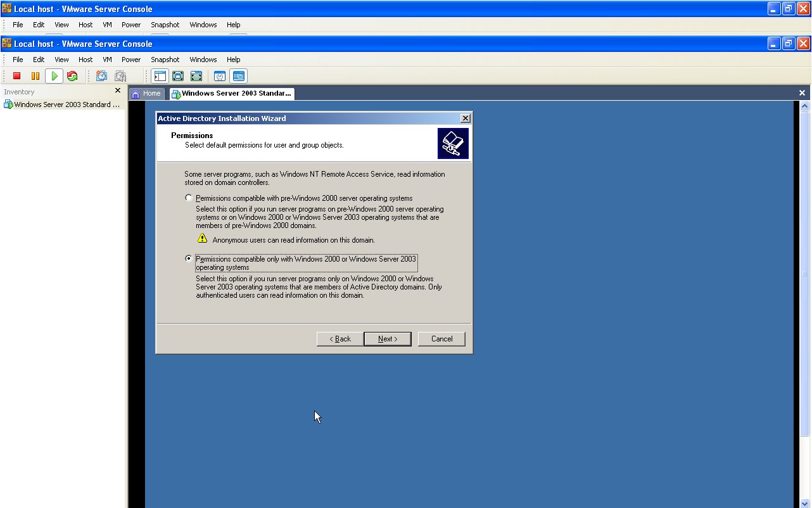
Task: Select pre-Windows 2000 compatible permissions radio button
Action: (x=188, y=198)
